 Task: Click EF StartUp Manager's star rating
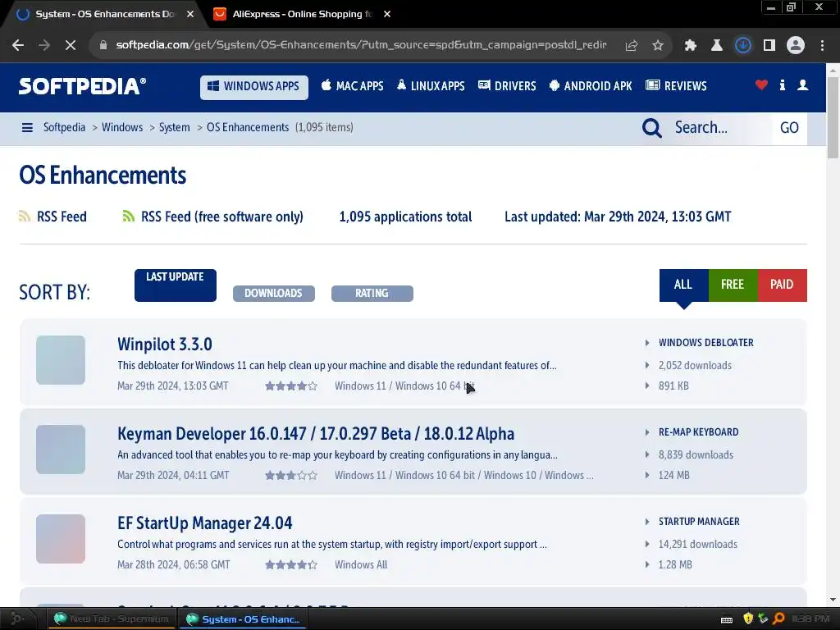pyautogui.click(x=291, y=564)
